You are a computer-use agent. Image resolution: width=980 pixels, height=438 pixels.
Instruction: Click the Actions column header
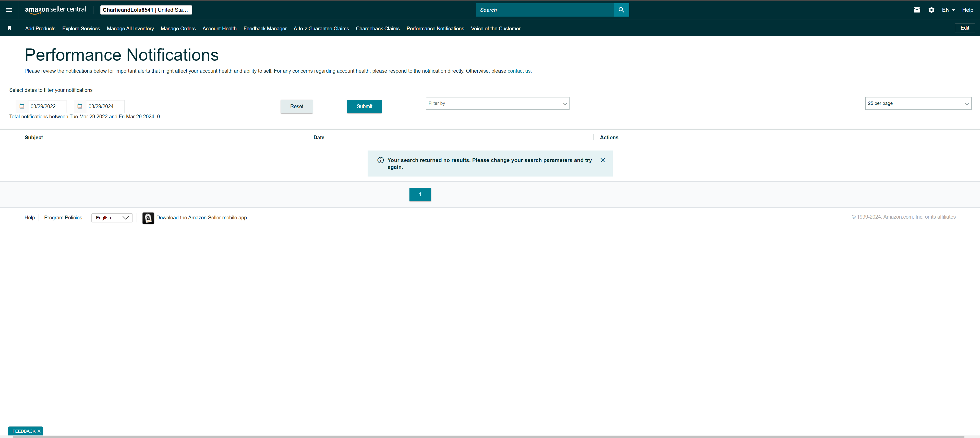click(609, 138)
